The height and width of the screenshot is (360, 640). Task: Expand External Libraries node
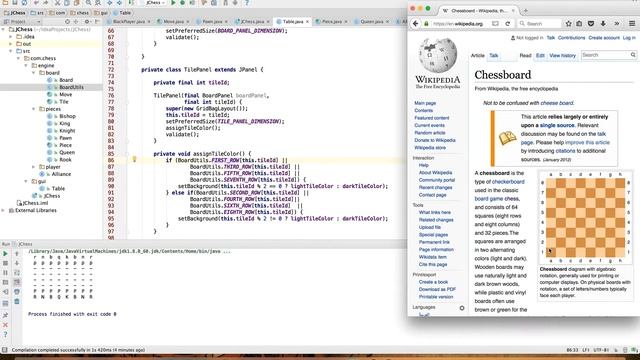point(3,211)
